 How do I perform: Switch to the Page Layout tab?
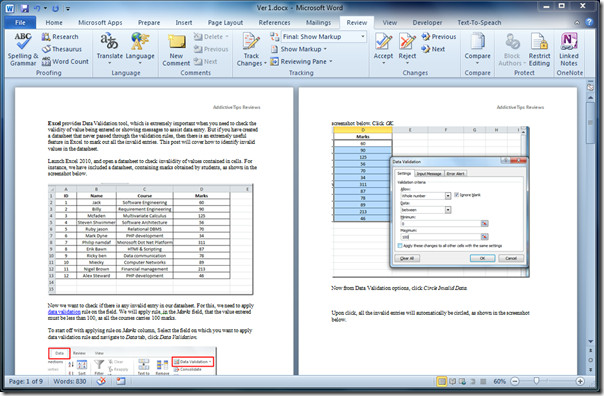225,22
